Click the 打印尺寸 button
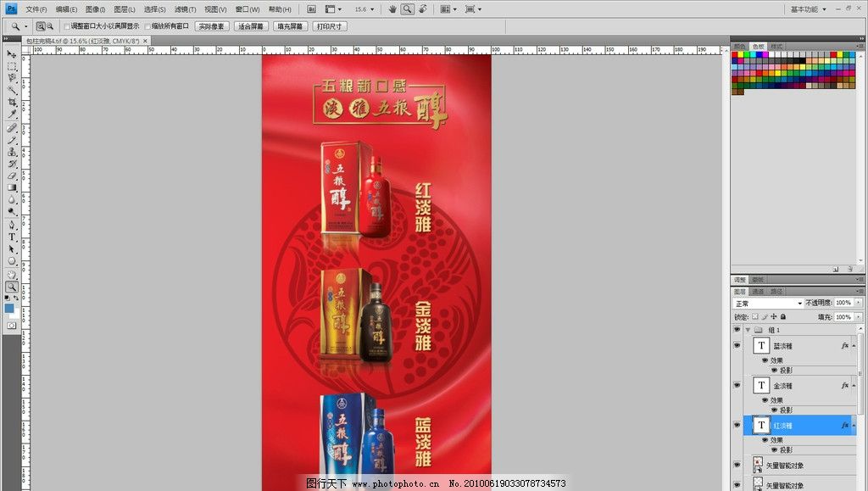Image resolution: width=868 pixels, height=491 pixels. coord(330,26)
